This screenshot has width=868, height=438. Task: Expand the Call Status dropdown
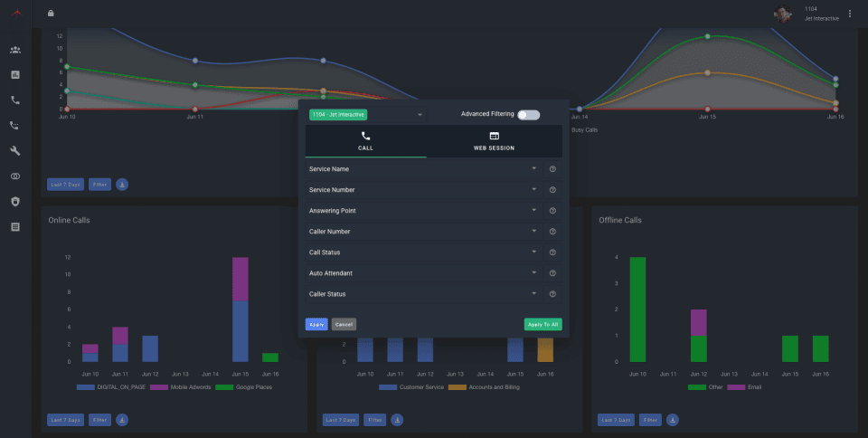pos(423,252)
